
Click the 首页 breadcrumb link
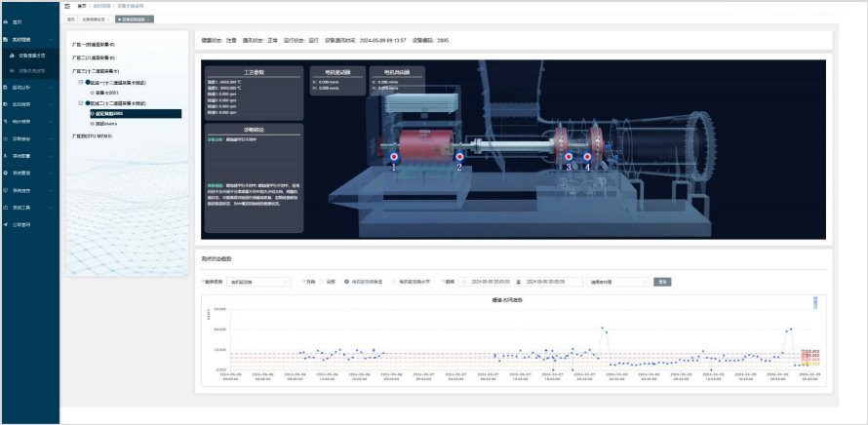click(82, 6)
